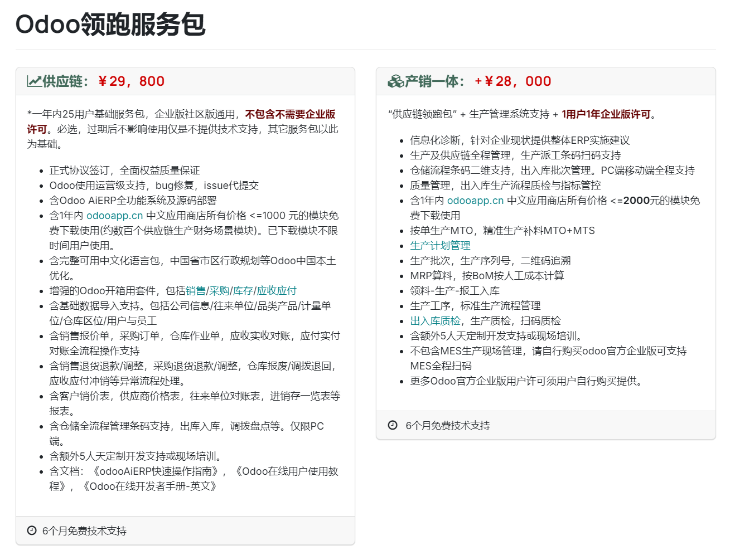Click 信息化诊断 list item

[x=520, y=140]
